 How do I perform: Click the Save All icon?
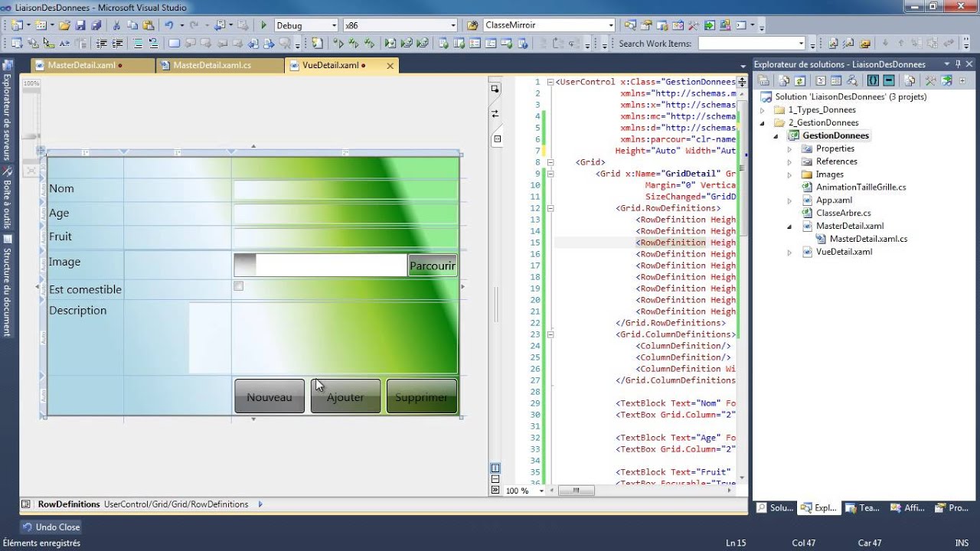[x=96, y=25]
